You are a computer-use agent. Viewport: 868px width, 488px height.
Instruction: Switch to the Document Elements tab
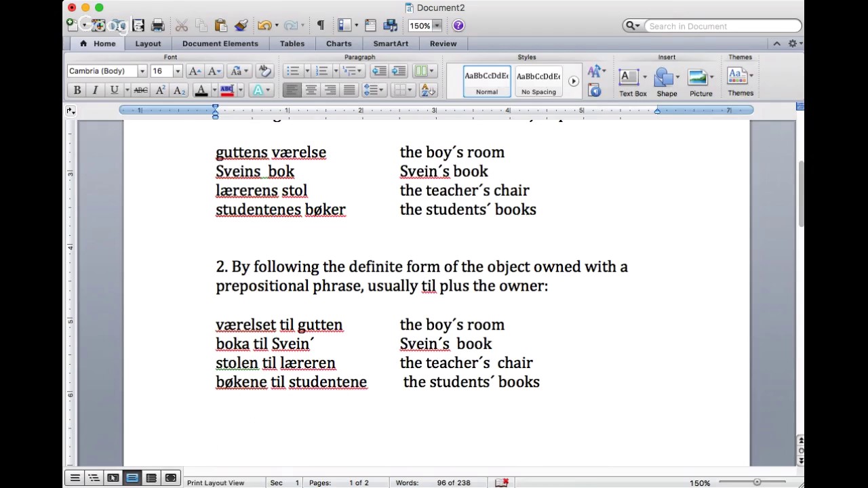[x=220, y=43]
